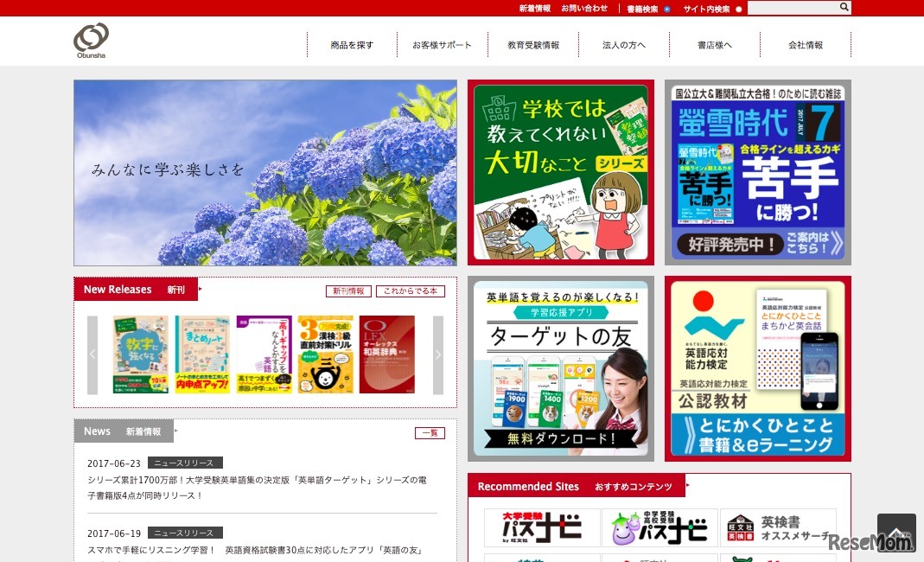Open the 教育受験情報 menu
This screenshot has height=562, width=924.
533,45
